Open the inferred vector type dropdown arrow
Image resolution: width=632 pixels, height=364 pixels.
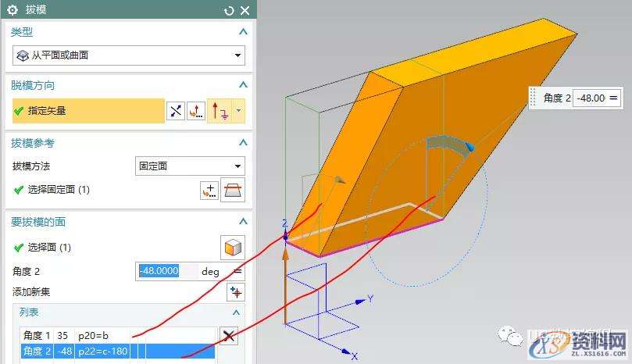pyautogui.click(x=238, y=111)
